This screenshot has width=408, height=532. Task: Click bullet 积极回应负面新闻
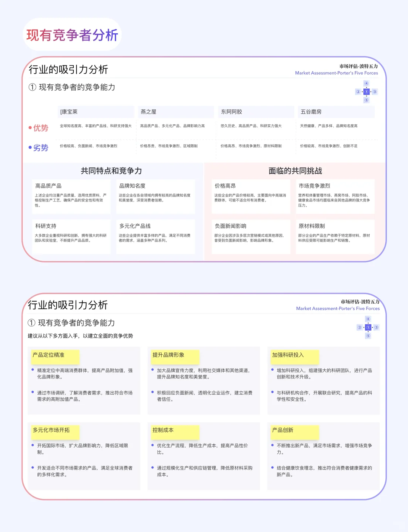pos(205,396)
